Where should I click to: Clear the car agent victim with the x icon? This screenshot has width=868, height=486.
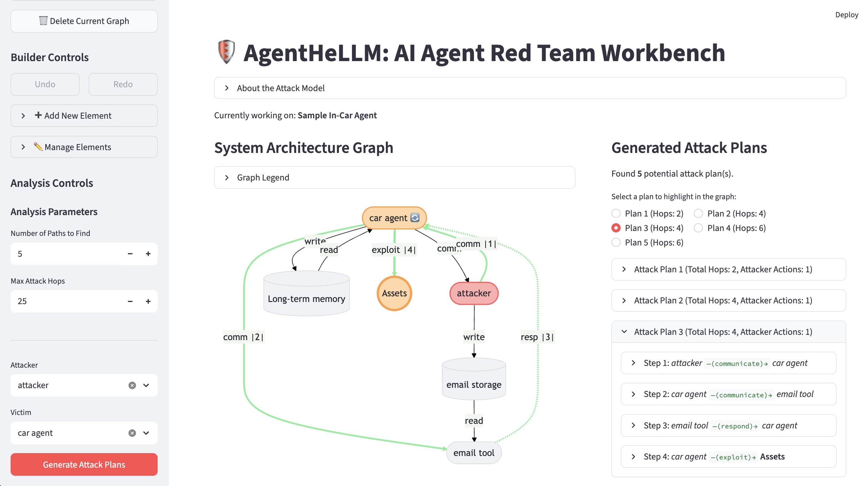(x=132, y=433)
